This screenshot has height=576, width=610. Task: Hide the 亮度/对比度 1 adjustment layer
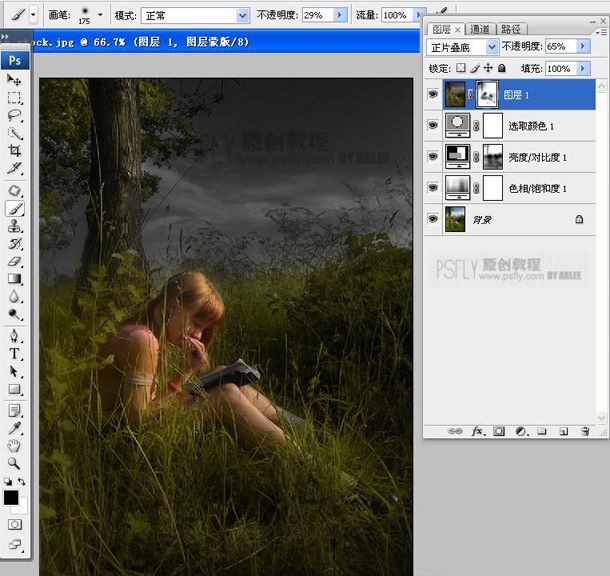point(433,156)
